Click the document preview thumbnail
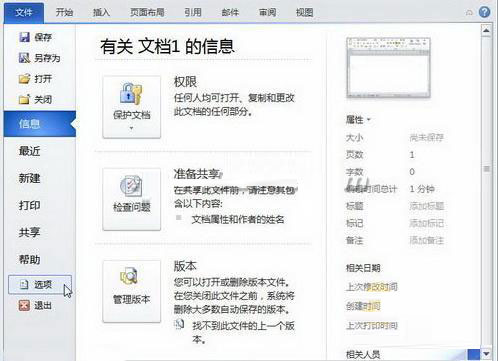 pyautogui.click(x=388, y=68)
